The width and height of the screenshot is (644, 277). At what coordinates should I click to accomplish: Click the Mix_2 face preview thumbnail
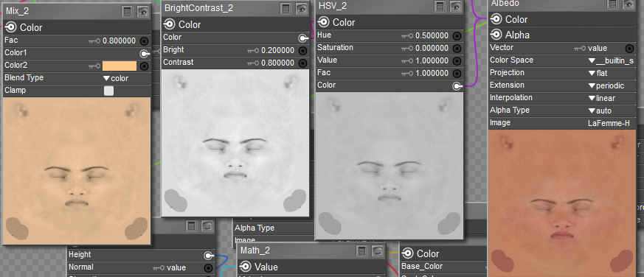77,171
